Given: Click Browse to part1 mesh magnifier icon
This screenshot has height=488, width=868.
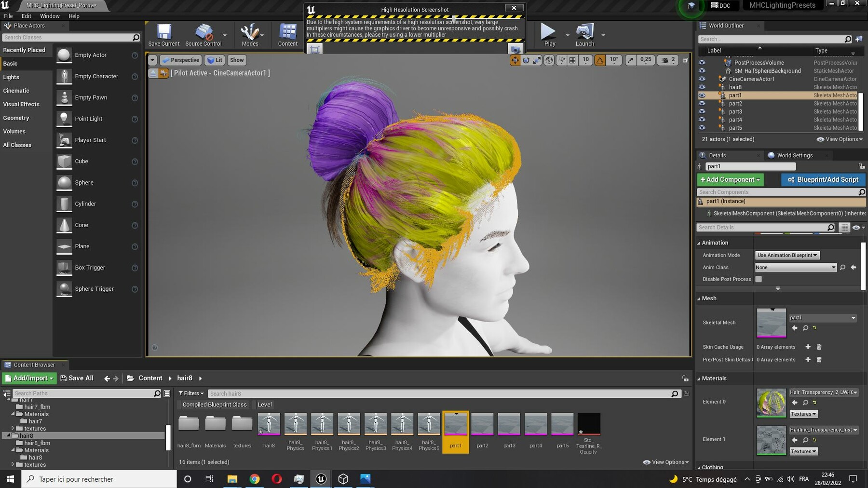Looking at the screenshot, I should click(x=805, y=328).
